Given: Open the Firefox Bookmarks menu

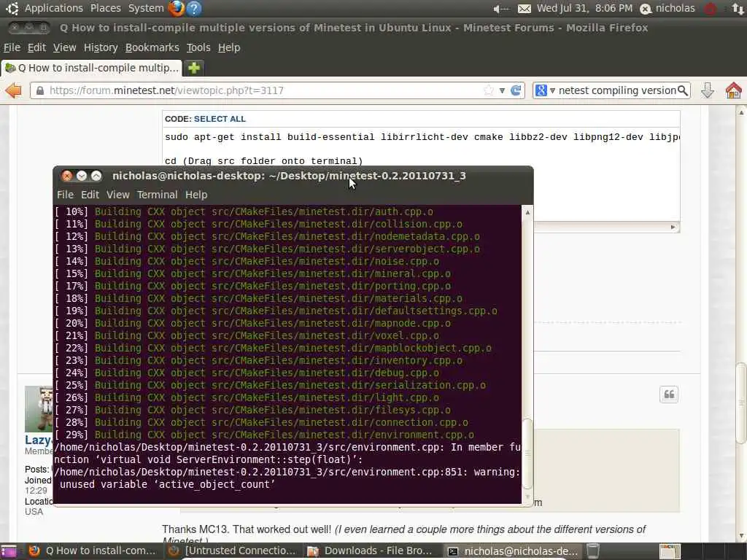Looking at the screenshot, I should point(152,47).
